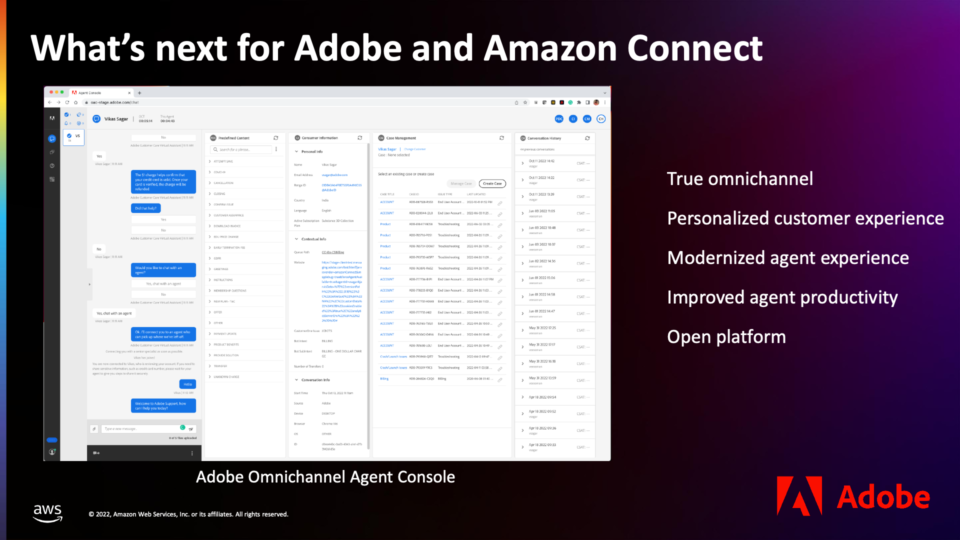This screenshot has width=960, height=540.
Task: Click the 'Yes, chat with an agent' reply
Action: pyautogui.click(x=163, y=283)
